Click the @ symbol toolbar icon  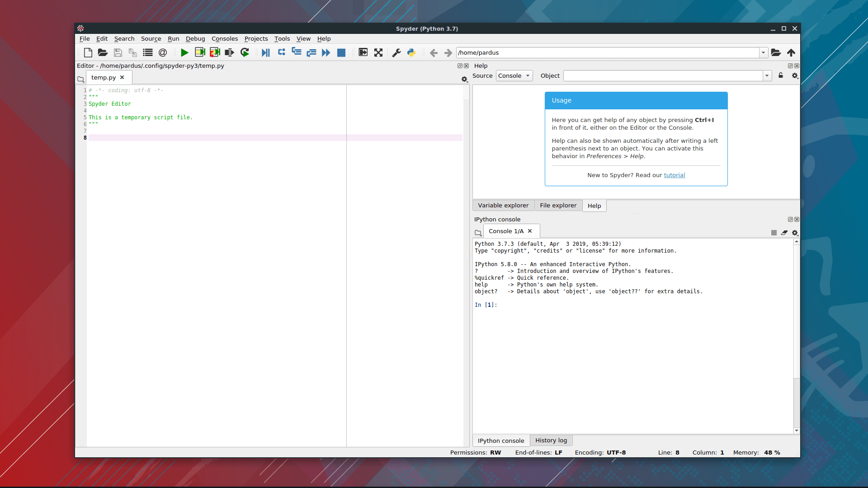[x=163, y=53]
